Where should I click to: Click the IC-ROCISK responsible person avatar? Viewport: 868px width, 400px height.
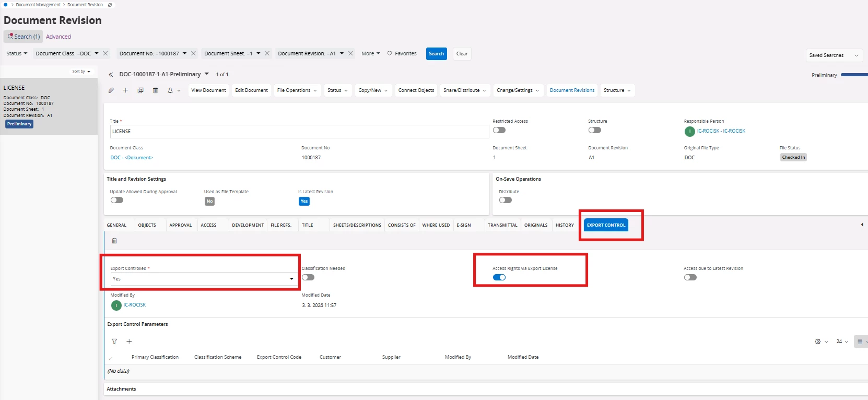pos(689,132)
